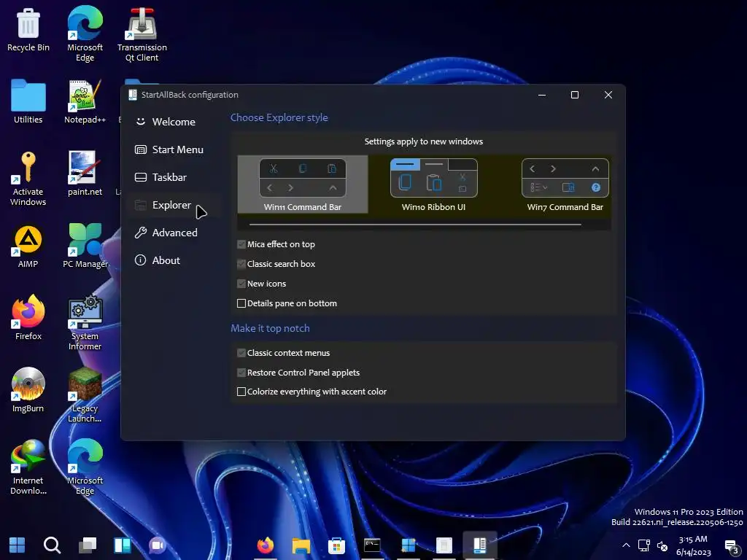Select the Utilities folder on desktop
This screenshot has width=747, height=560.
tap(28, 102)
